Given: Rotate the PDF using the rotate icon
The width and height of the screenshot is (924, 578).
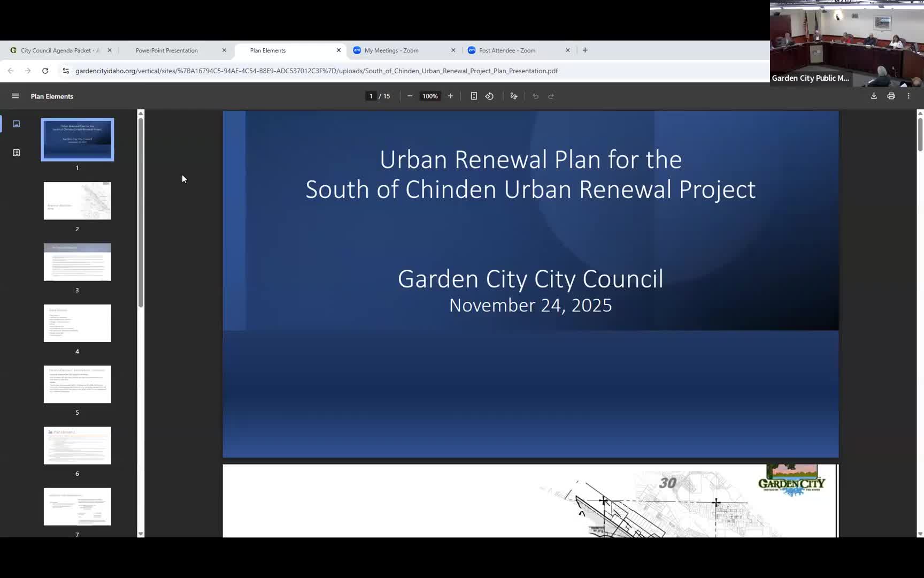Looking at the screenshot, I should tap(489, 96).
